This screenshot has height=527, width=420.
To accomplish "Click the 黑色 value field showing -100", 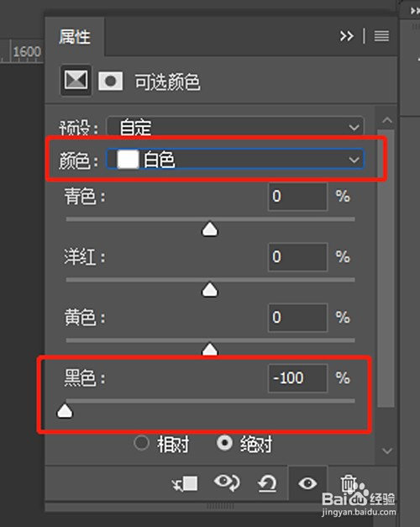I will (297, 378).
